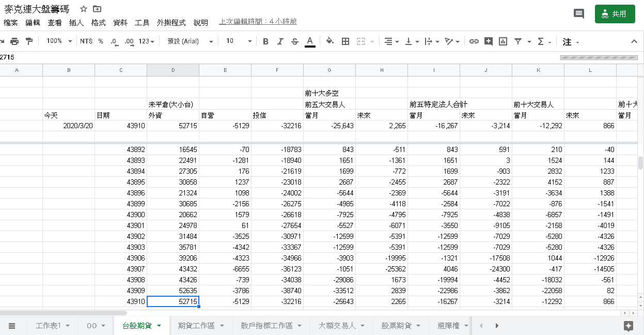This screenshot has height=335, width=644.
Task: Insert a chart from the toolbar
Action: 503,41
